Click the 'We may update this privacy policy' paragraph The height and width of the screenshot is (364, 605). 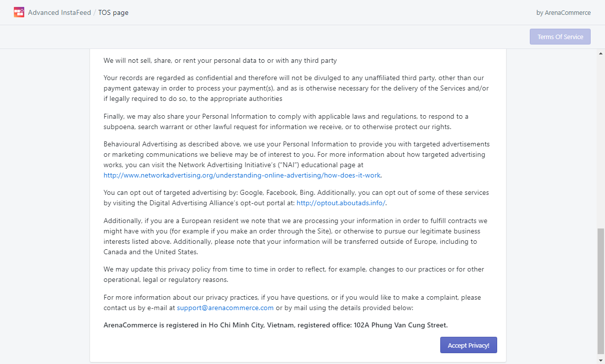coord(294,274)
